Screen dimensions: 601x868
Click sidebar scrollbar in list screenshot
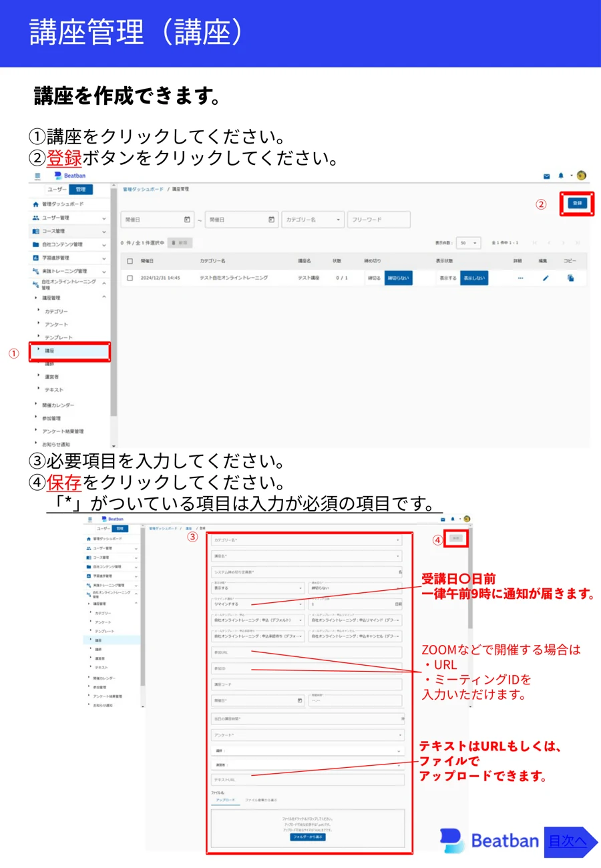114,304
